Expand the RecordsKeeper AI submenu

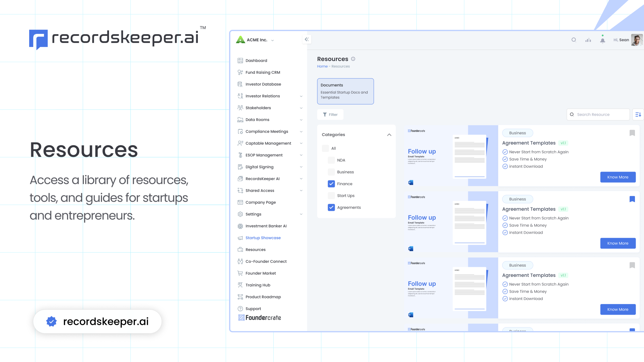click(301, 179)
